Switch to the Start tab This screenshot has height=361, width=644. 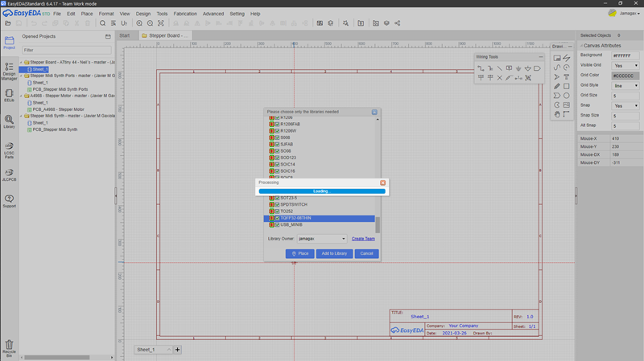pos(125,35)
